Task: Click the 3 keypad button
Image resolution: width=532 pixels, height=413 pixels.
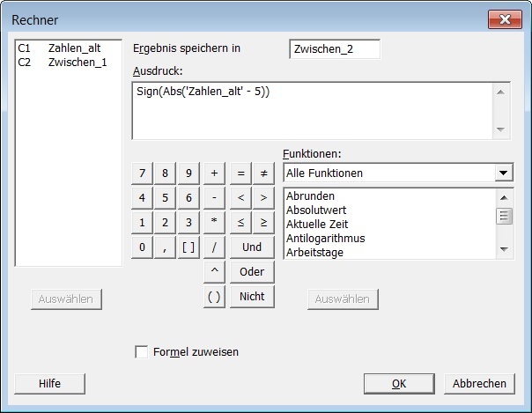Action: [x=188, y=223]
